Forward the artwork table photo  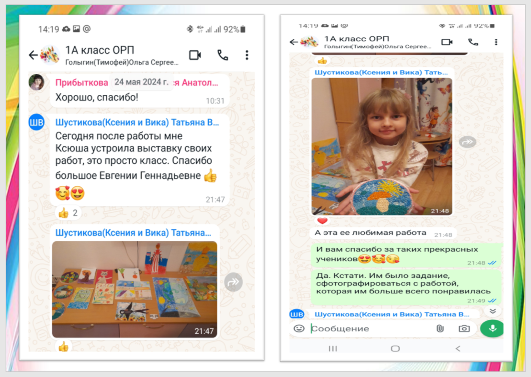pyautogui.click(x=233, y=282)
